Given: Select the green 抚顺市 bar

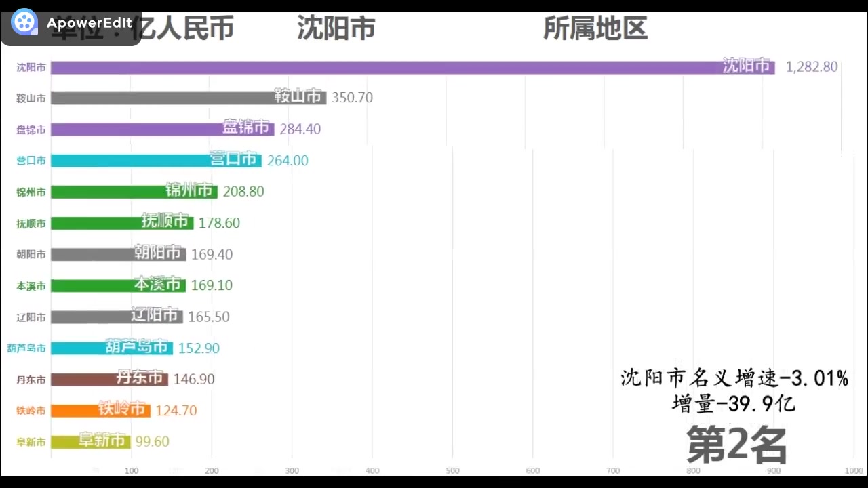Looking at the screenshot, I should (122, 223).
